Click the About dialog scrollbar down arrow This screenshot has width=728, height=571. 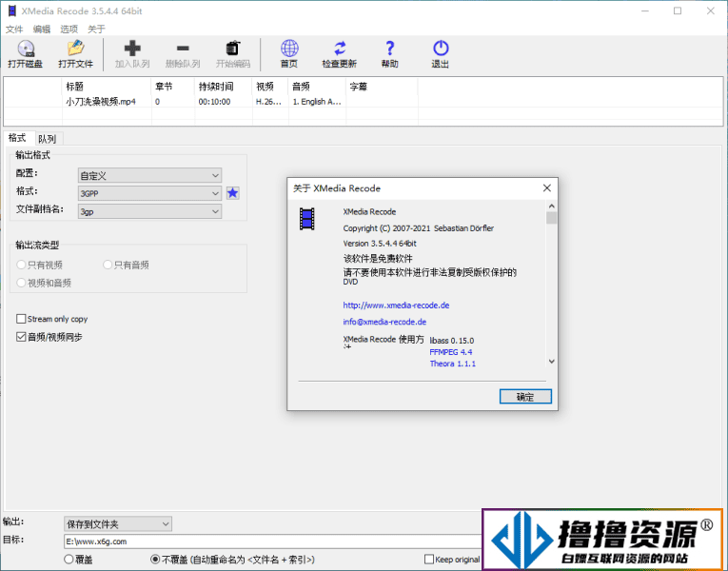pos(551,362)
